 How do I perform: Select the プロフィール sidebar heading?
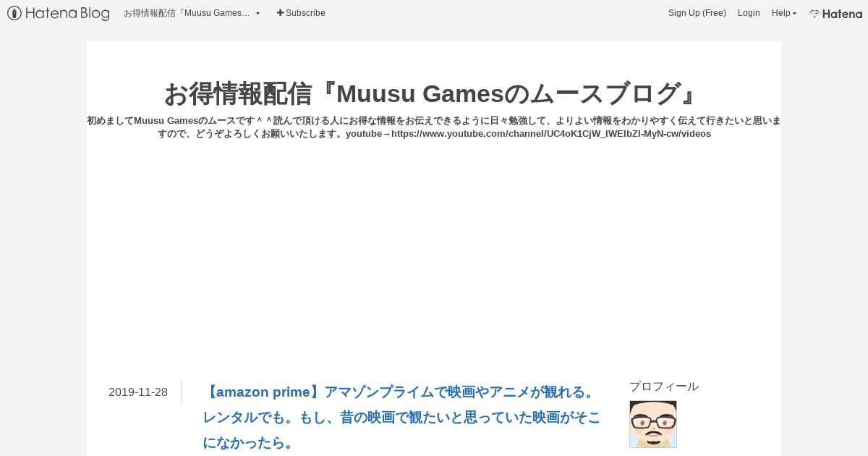tap(664, 387)
